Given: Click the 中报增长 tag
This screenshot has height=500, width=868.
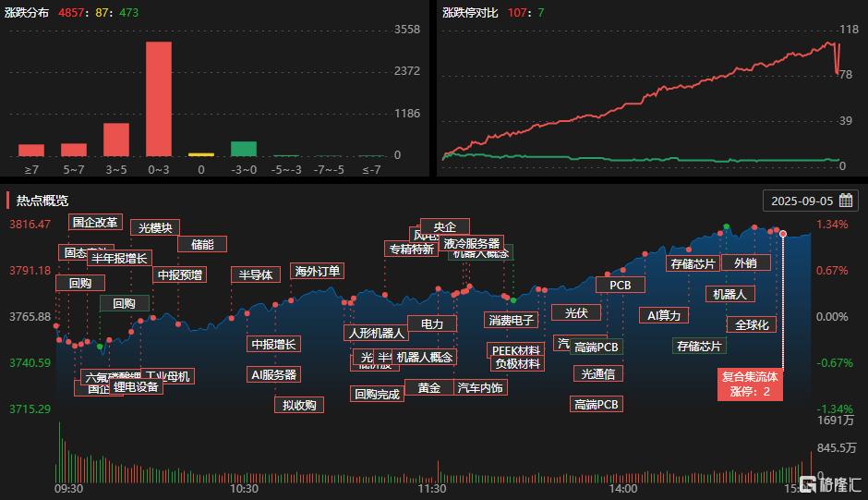Looking at the screenshot, I should (x=273, y=344).
